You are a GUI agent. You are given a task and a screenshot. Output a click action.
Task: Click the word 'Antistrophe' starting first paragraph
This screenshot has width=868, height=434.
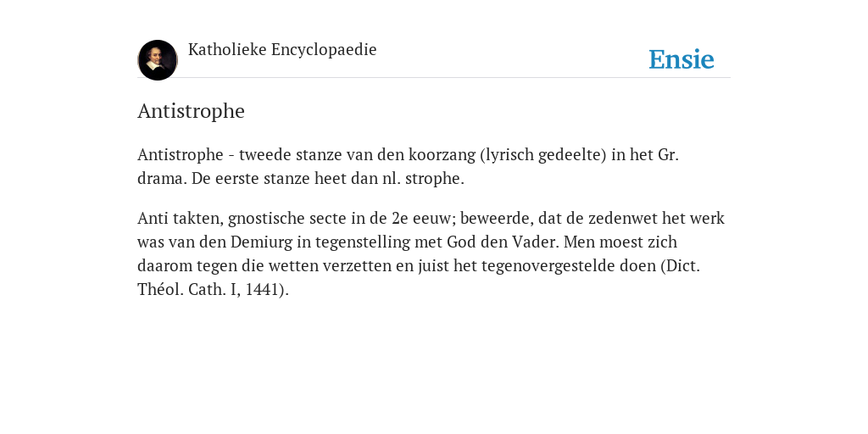pos(181,155)
